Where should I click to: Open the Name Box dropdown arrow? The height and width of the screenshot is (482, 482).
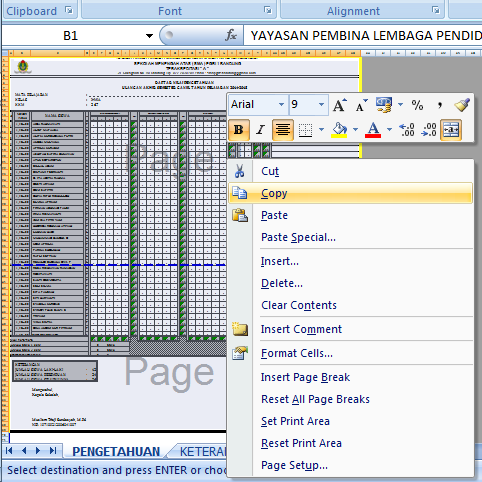(149, 36)
